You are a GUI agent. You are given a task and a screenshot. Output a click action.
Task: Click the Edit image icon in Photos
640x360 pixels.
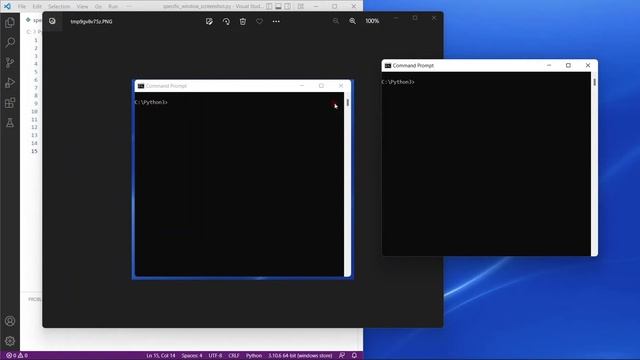209,21
